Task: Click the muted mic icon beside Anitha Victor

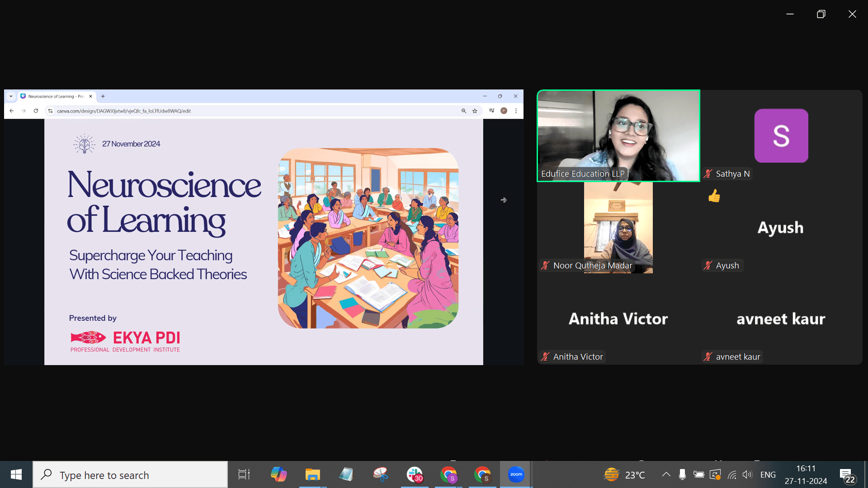Action: click(545, 357)
